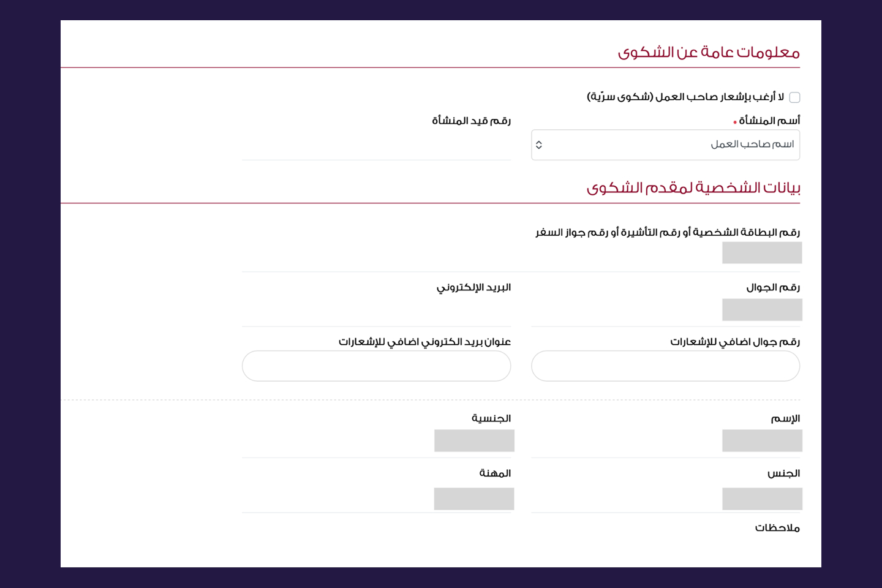Click the gray رقم الجوال value box
Screen dimensions: 882x588
(x=762, y=310)
